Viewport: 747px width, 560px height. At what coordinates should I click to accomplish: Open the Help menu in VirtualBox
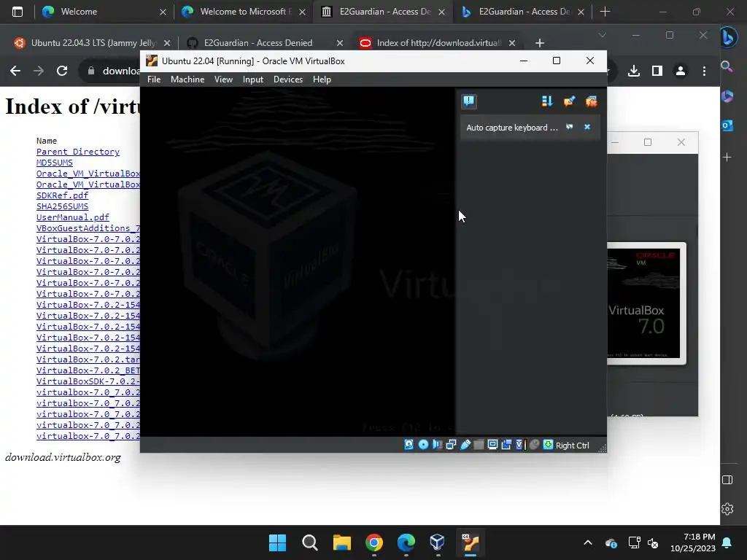(x=322, y=79)
